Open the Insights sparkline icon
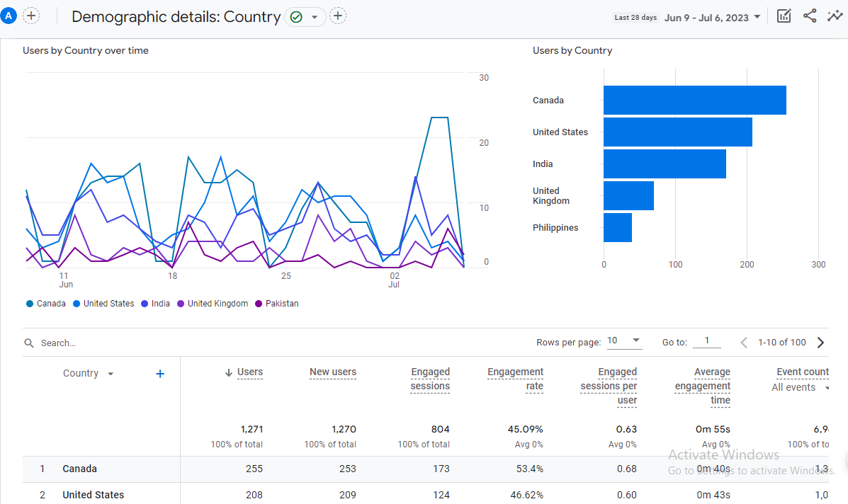 click(x=835, y=16)
